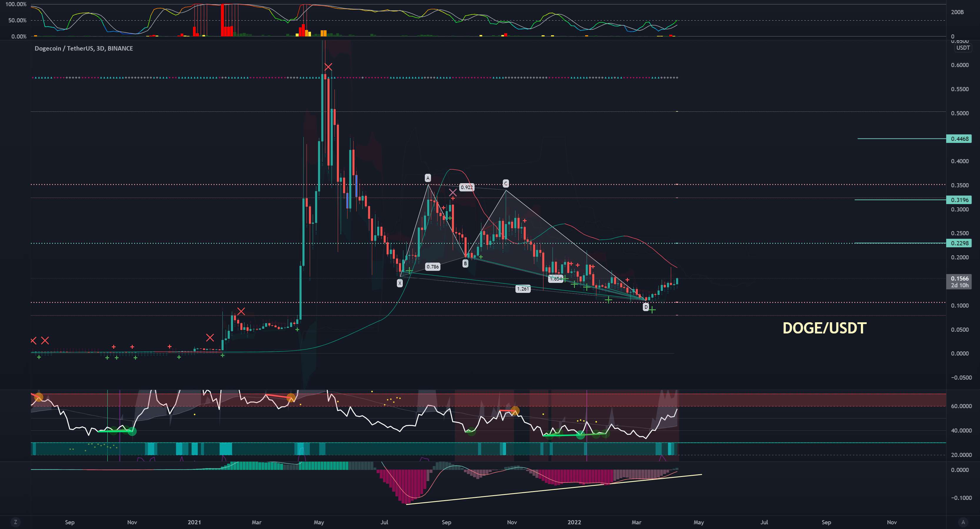Image resolution: width=980 pixels, height=529 pixels.
Task: Click the current price label 0.1566
Action: click(x=959, y=278)
